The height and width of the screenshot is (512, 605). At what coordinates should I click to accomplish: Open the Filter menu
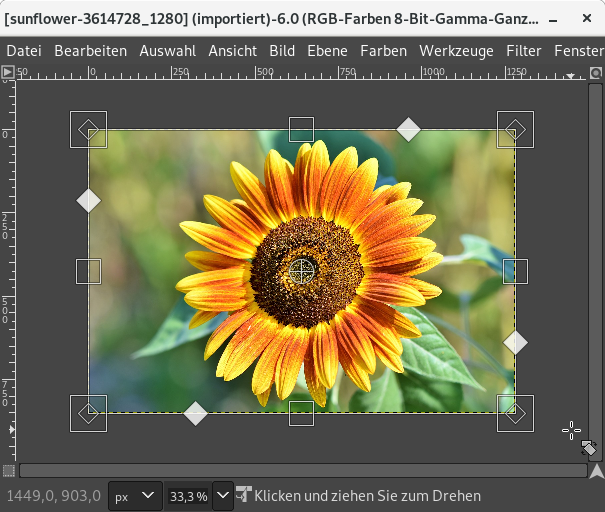(x=524, y=51)
